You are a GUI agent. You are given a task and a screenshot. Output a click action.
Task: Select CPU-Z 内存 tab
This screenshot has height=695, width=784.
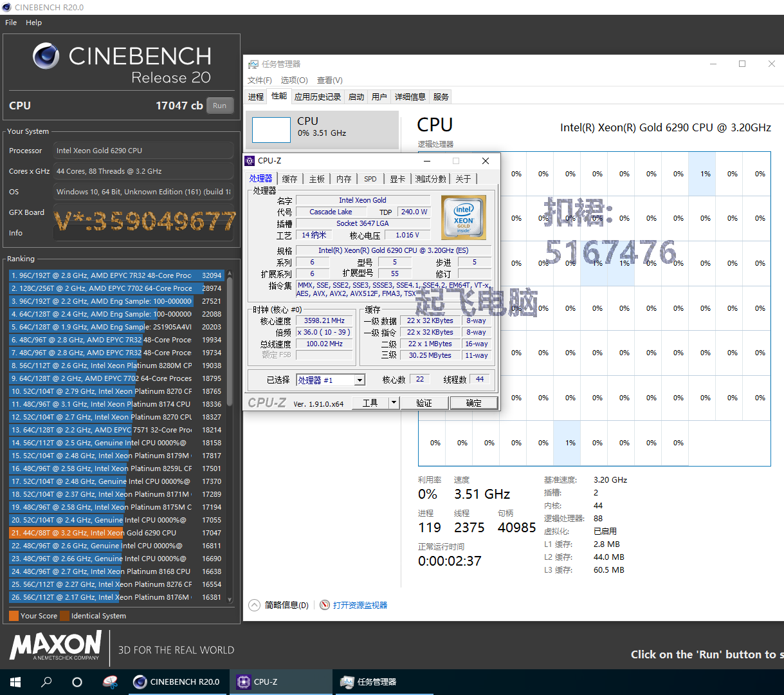[x=344, y=179]
